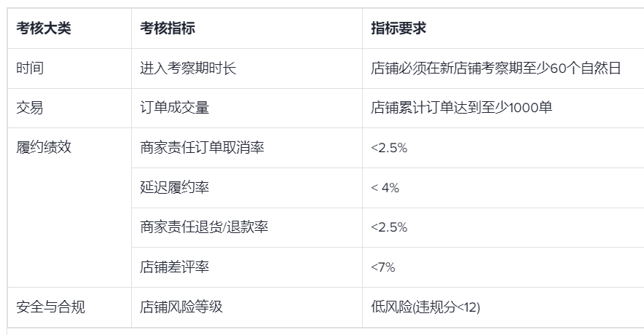Click the < 4% requirement value

(385, 188)
